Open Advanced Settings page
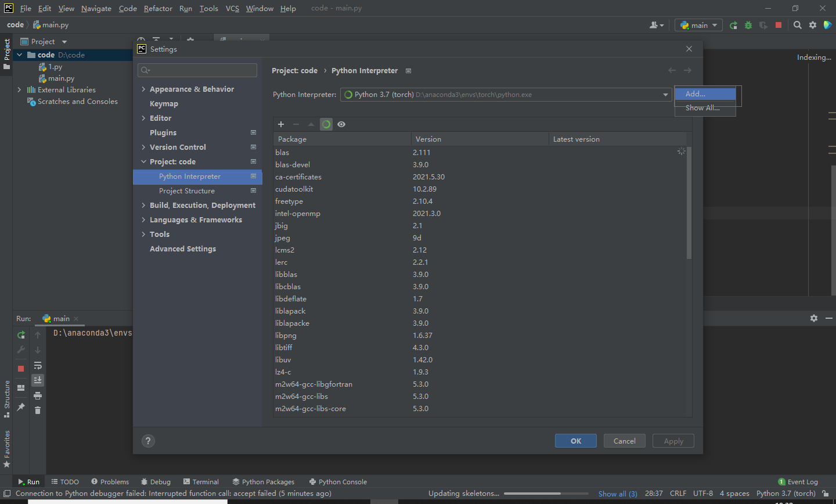This screenshot has width=836, height=504. (x=183, y=249)
